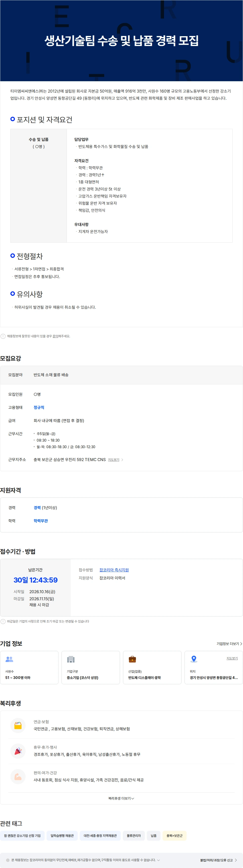Click the 유의사항 heading bullet
The width and height of the screenshot is (243, 868).
[x=13, y=294]
